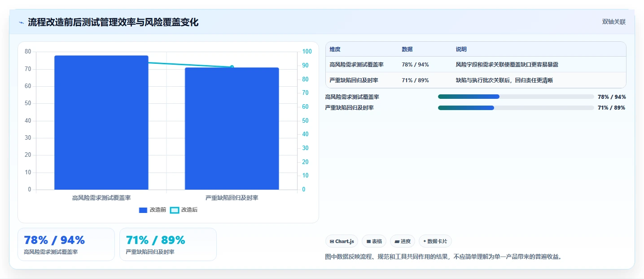Click the 风险字段和需求关联 description cell

pyautogui.click(x=507, y=65)
